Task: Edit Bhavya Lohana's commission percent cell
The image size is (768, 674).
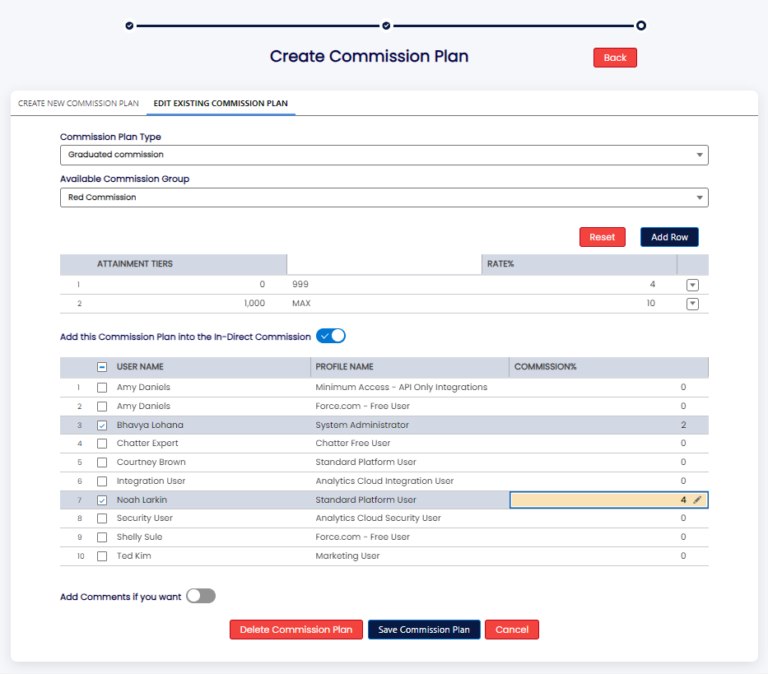Action: coord(608,425)
